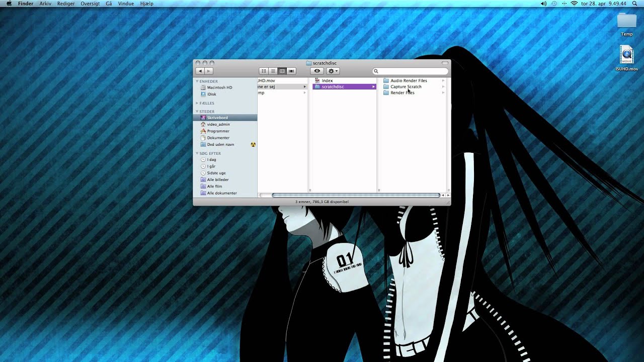
Task: Open the Vindue menu
Action: [126, 4]
